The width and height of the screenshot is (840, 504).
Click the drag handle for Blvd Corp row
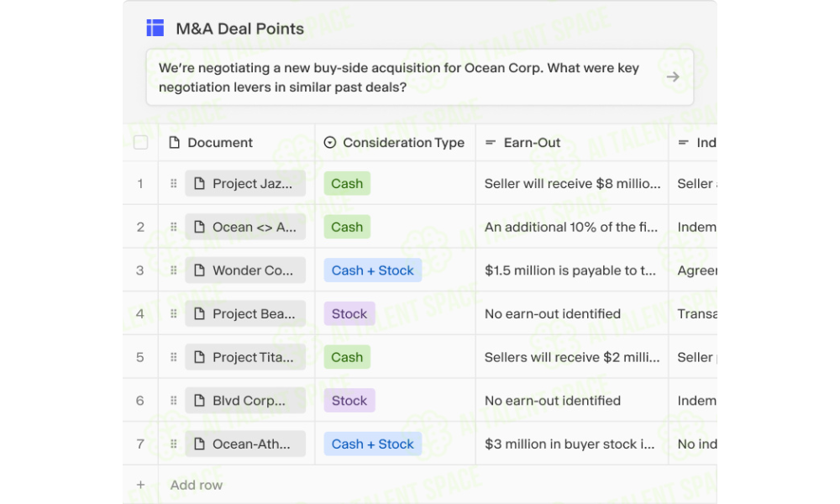[174, 401]
